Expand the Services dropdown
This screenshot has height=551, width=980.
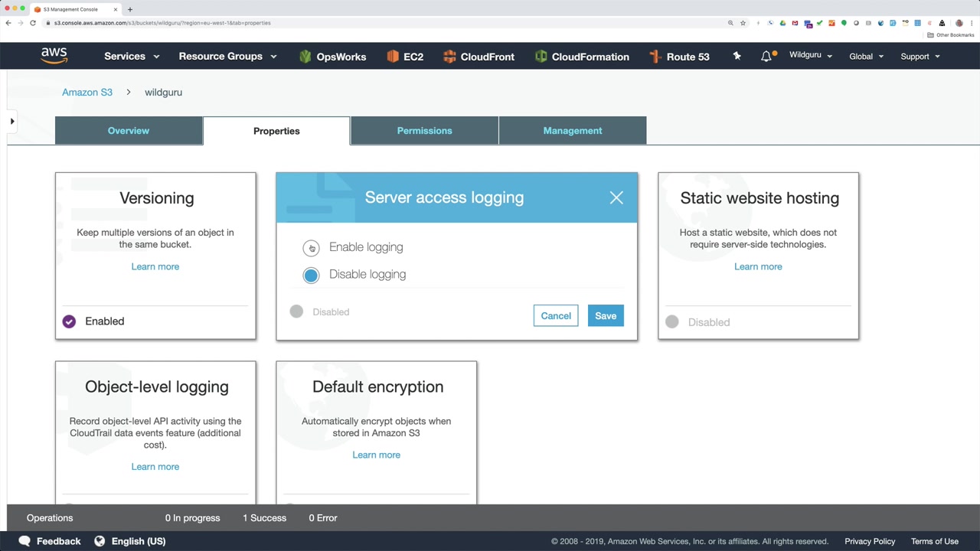(x=132, y=57)
